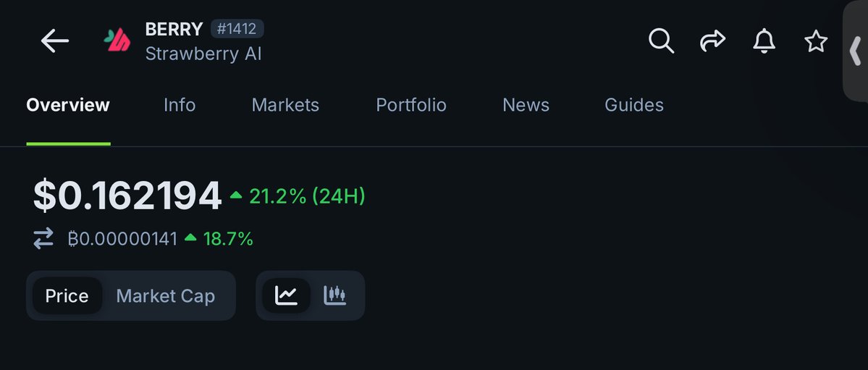Tap the Strawberry AI logo icon
This screenshot has height=370, width=868.
[117, 40]
